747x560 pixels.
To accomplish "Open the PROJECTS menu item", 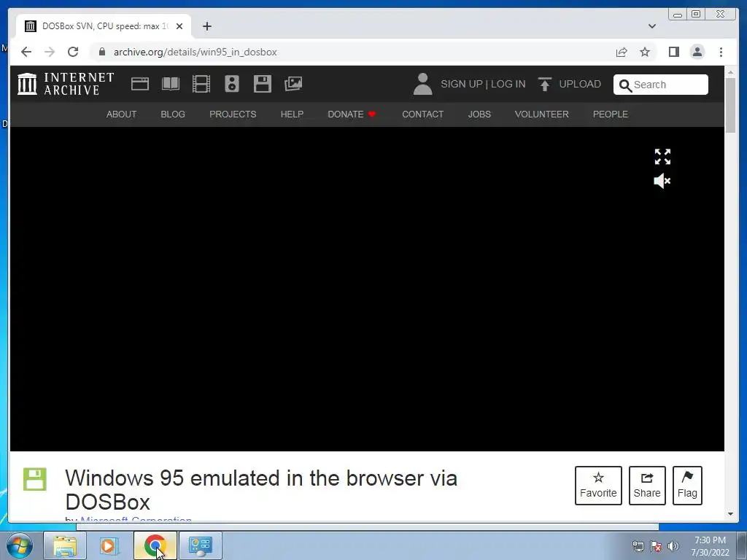I will 233,114.
